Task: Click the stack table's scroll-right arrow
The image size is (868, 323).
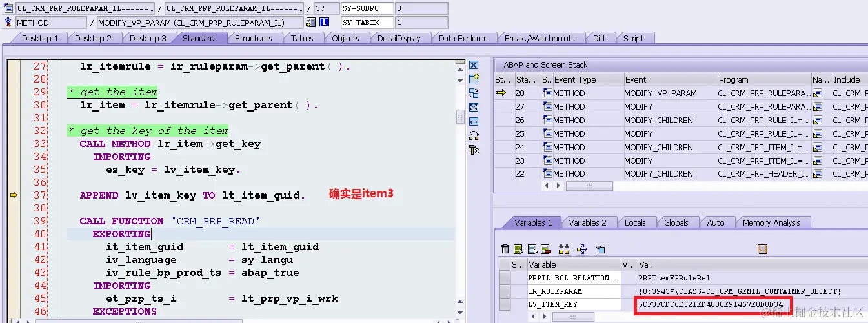Action: tap(559, 186)
